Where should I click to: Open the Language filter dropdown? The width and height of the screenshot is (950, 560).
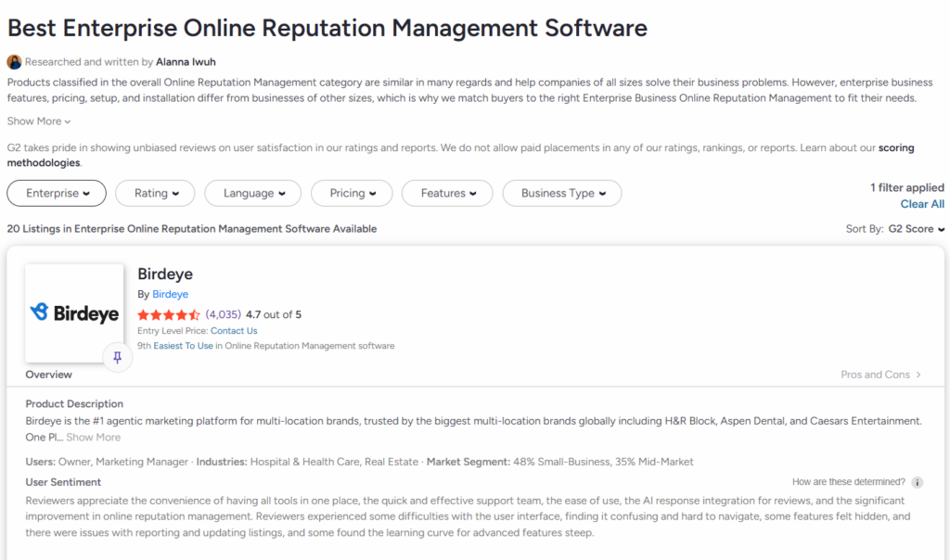[x=252, y=193]
